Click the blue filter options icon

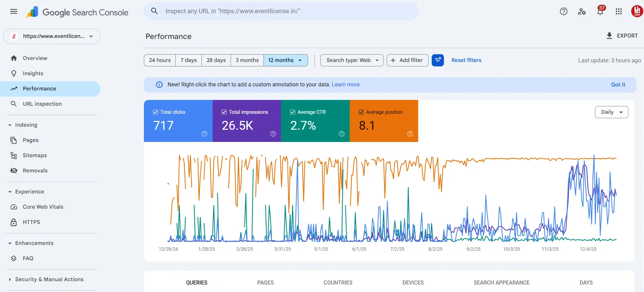tap(437, 60)
